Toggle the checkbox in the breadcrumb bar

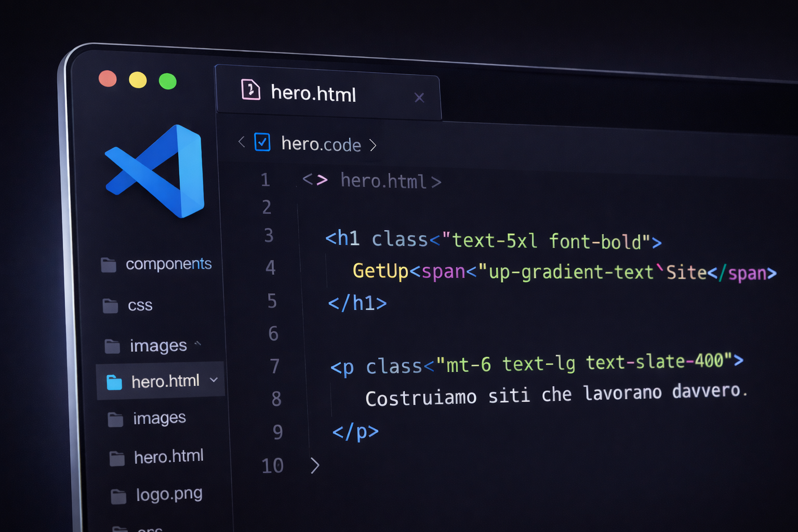[x=262, y=142]
